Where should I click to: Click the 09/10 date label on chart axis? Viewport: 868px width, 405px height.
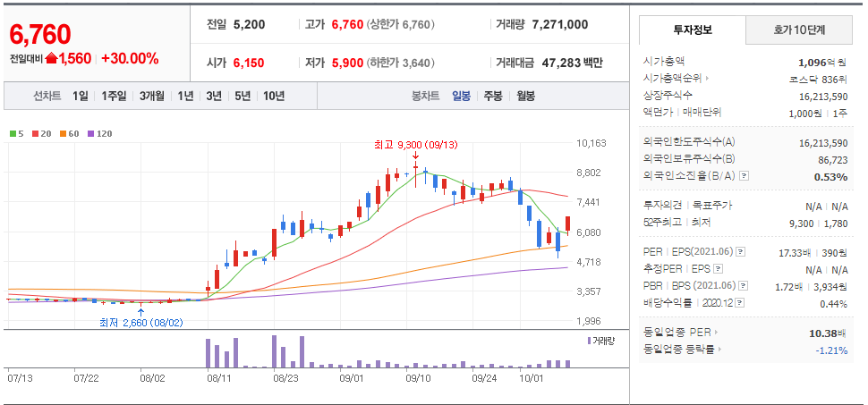click(419, 378)
